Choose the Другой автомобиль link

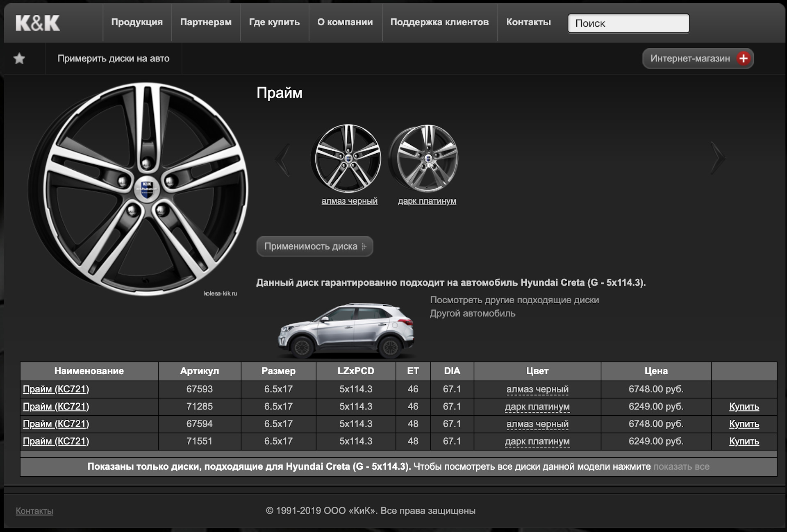pos(473,314)
